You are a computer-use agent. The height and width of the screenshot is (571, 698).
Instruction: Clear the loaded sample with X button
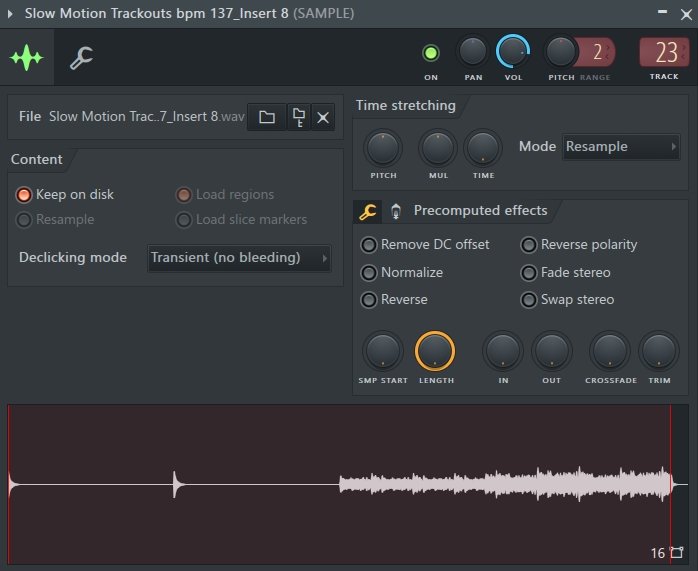coord(323,117)
